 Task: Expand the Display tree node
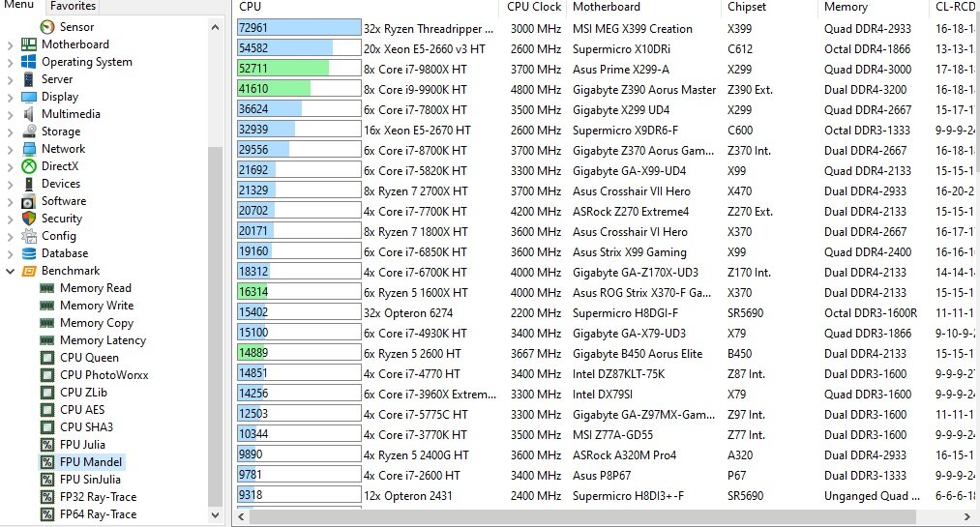click(x=10, y=98)
